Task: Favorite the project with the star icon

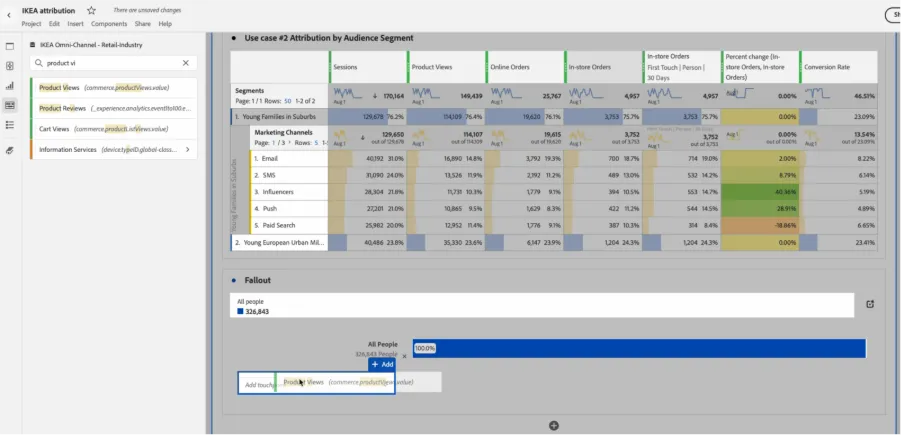Action: (x=91, y=10)
